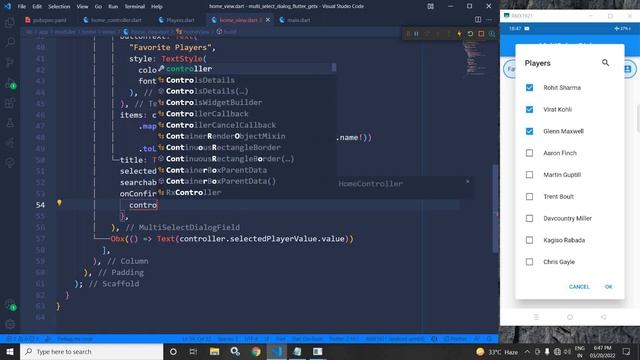Uncheck Rohit Sharma checkbox
This screenshot has height=360, width=640.
point(529,87)
